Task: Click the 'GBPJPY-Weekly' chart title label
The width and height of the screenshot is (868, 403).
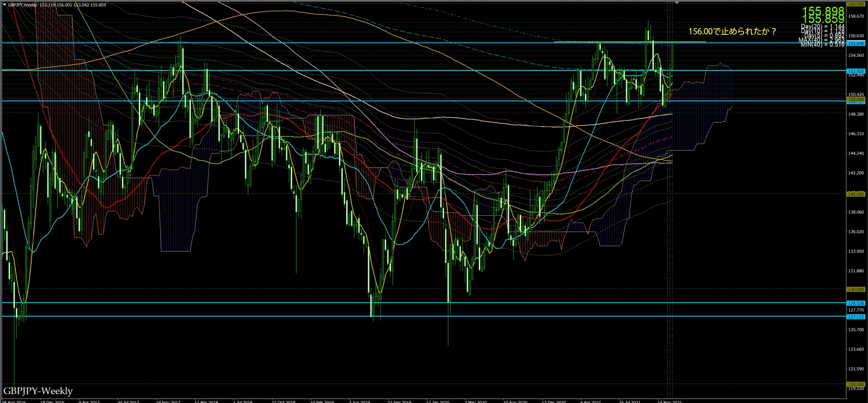Action: point(38,391)
